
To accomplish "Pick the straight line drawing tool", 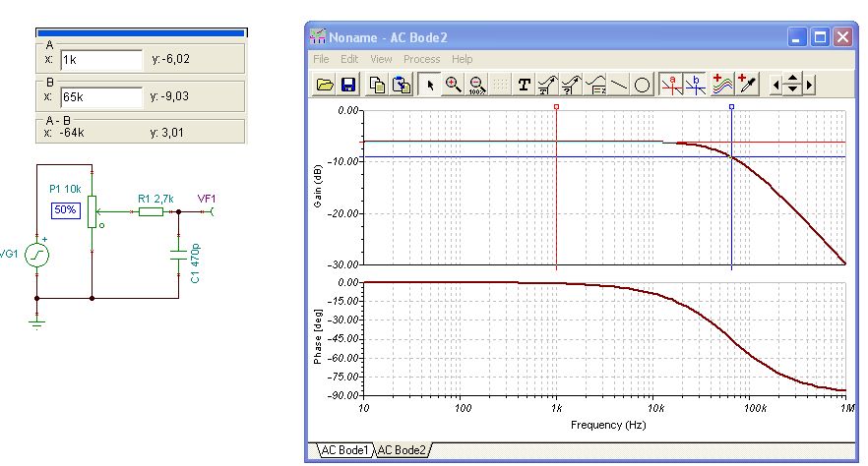I will tap(618, 85).
